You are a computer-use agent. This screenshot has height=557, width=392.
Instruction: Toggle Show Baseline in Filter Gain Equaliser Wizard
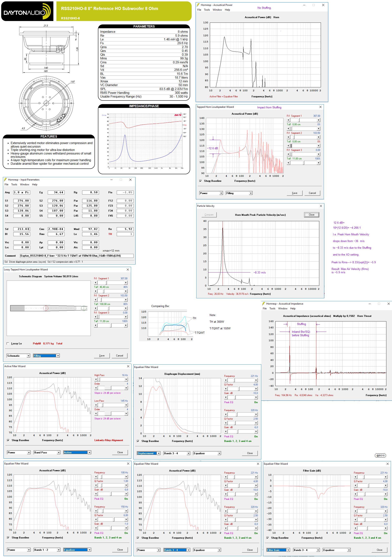268,538
